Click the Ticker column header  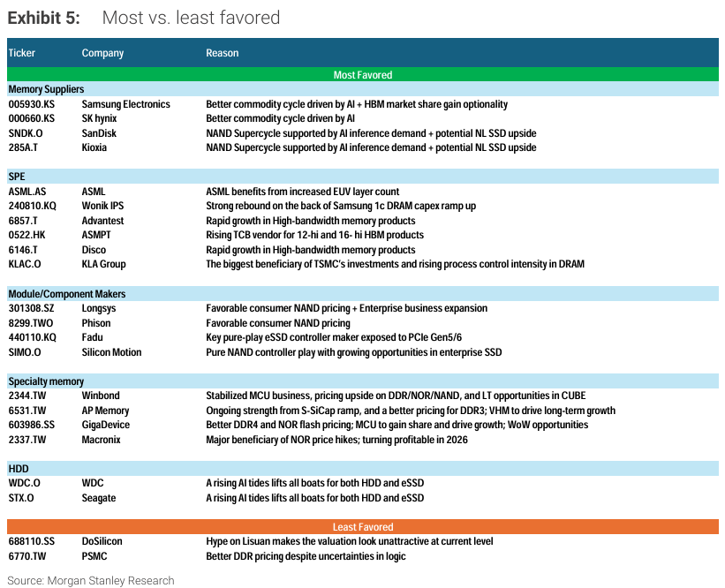[x=22, y=53]
